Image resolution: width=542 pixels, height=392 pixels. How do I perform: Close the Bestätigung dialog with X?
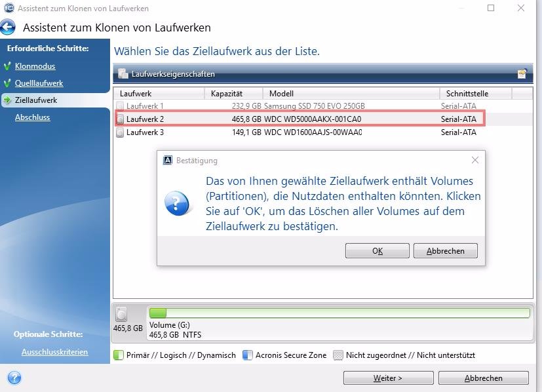coord(475,160)
